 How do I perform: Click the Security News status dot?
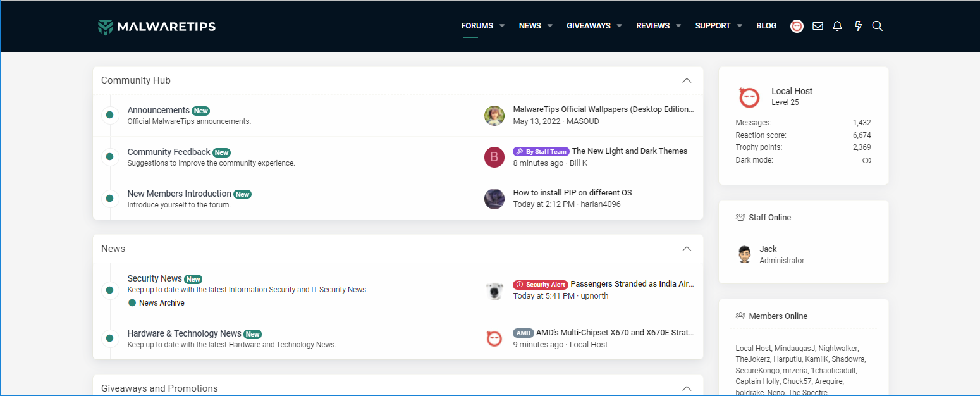click(x=109, y=290)
